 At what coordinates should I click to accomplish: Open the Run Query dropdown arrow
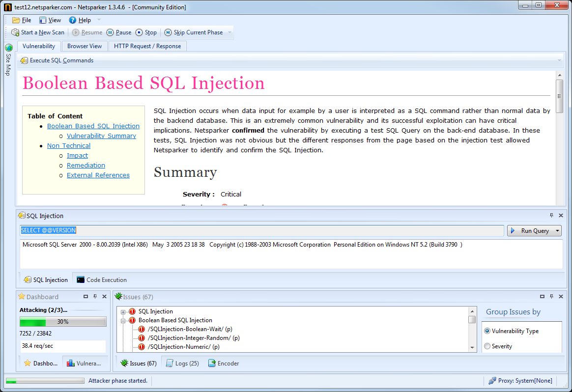[557, 231]
